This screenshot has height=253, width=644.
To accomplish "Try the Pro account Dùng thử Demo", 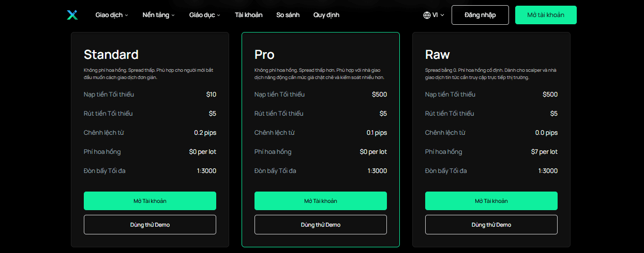I will pos(321,225).
